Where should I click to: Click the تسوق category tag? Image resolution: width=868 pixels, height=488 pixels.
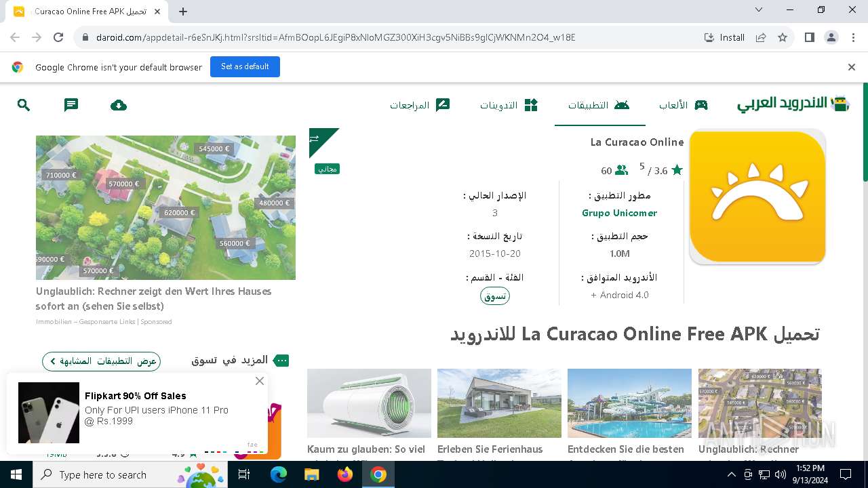coord(495,296)
